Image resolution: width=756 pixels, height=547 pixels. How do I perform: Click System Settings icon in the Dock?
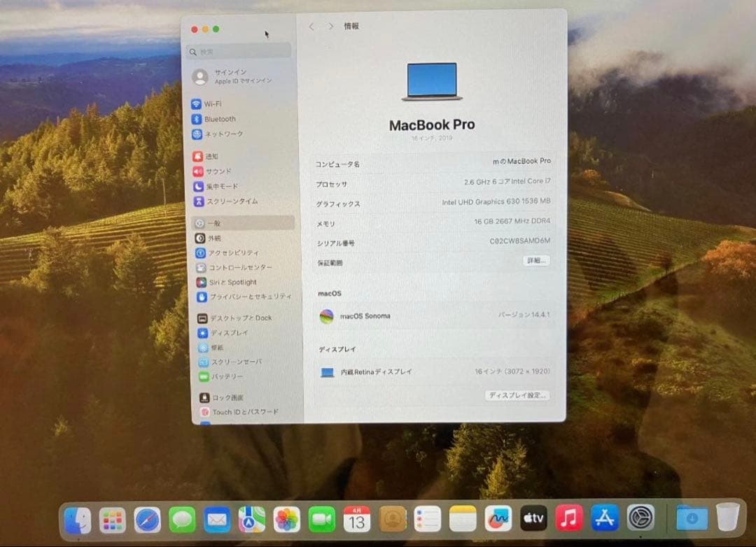[640, 518]
